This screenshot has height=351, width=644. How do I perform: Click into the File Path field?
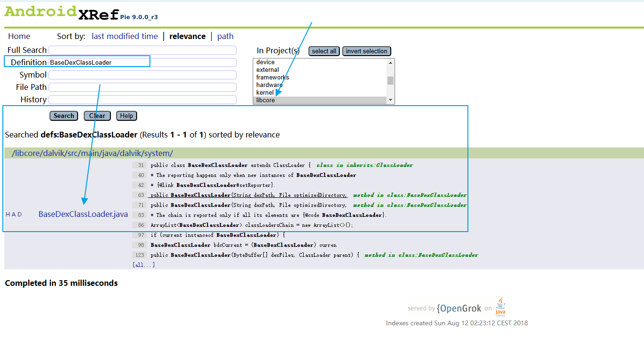point(143,87)
